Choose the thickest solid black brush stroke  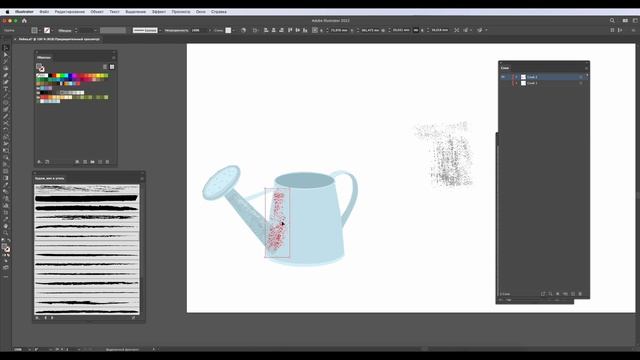coord(87,198)
